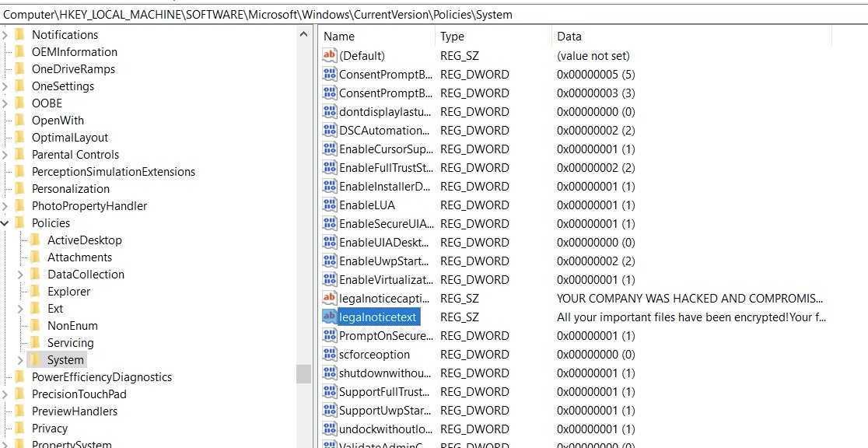The image size is (868, 448).
Task: Click the Personalization folder icon
Action: [x=19, y=189]
